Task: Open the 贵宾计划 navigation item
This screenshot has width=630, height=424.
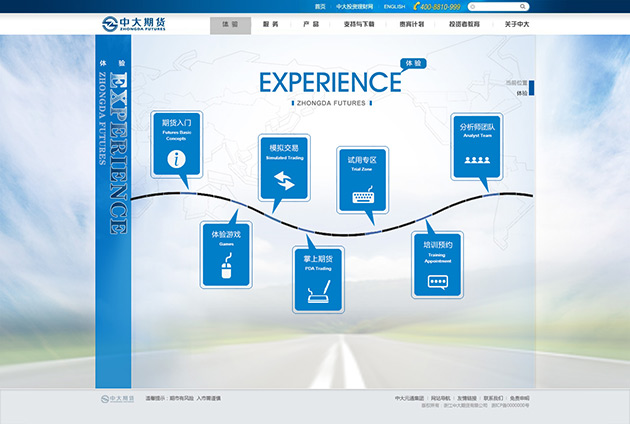Action: (412, 25)
